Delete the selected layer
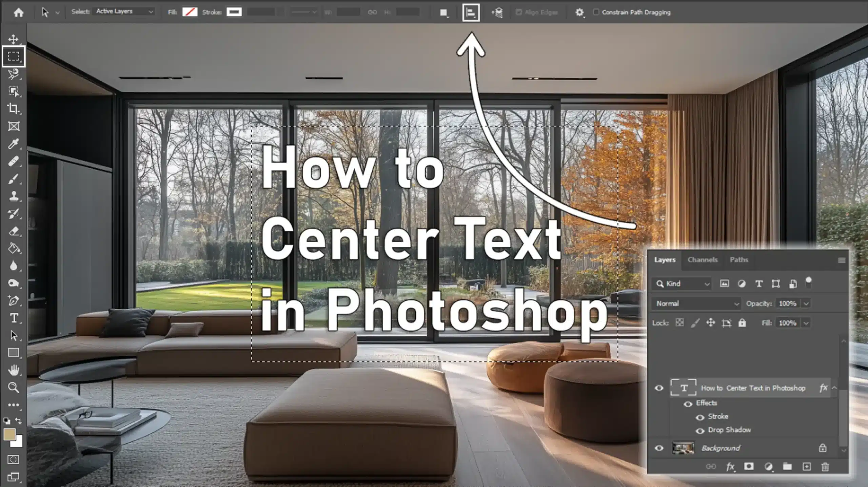 point(825,467)
